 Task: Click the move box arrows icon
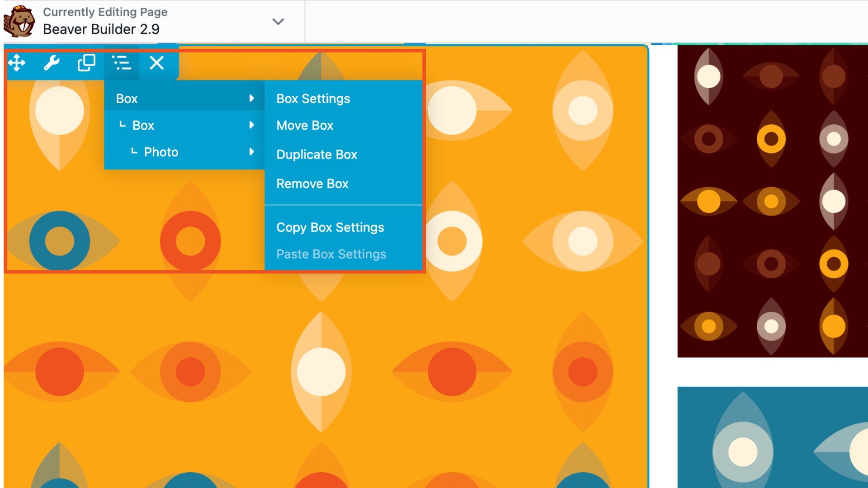point(17,63)
